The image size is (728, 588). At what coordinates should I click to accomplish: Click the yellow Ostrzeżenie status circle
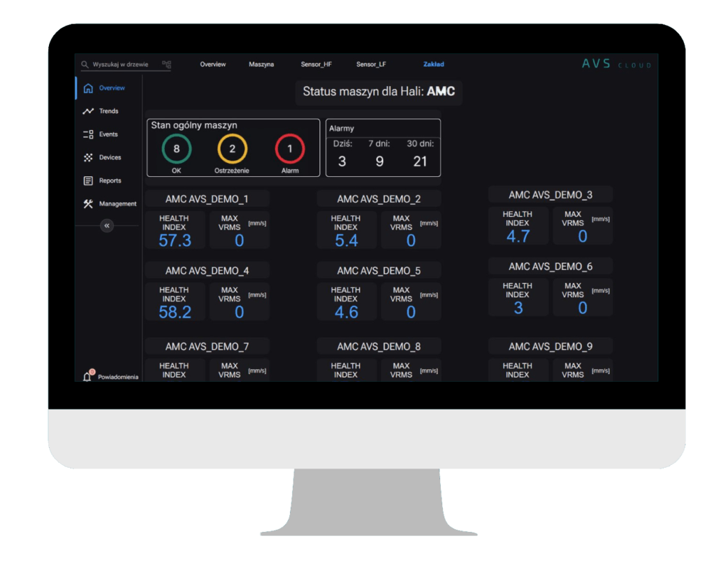(232, 149)
